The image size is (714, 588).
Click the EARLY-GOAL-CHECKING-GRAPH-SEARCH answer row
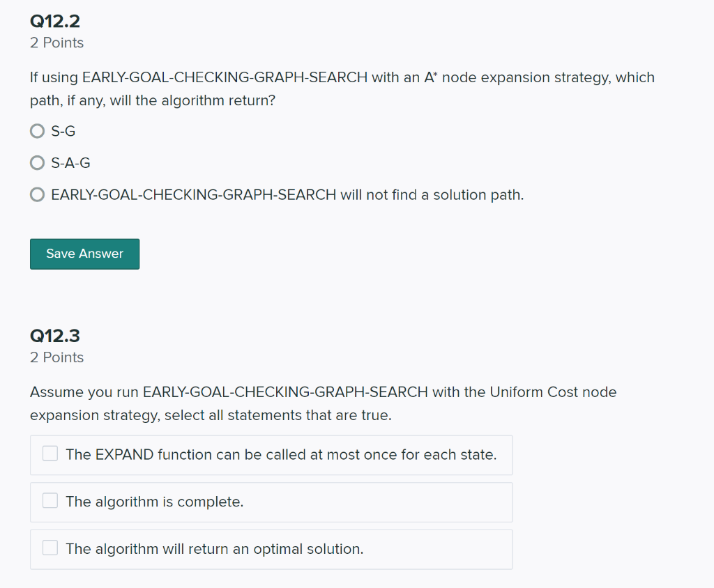pos(286,194)
